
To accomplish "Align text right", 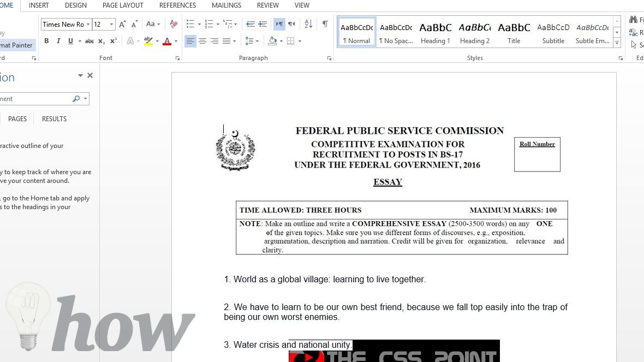I will coord(214,41).
